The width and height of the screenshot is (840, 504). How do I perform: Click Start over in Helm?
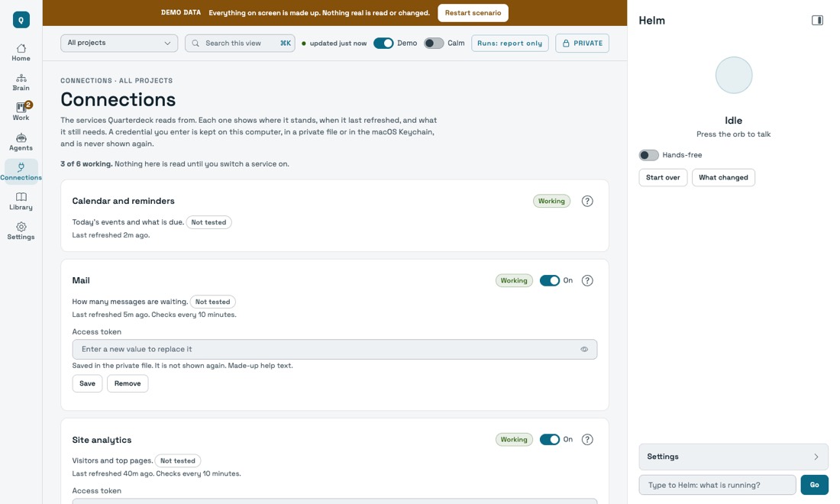(x=663, y=178)
